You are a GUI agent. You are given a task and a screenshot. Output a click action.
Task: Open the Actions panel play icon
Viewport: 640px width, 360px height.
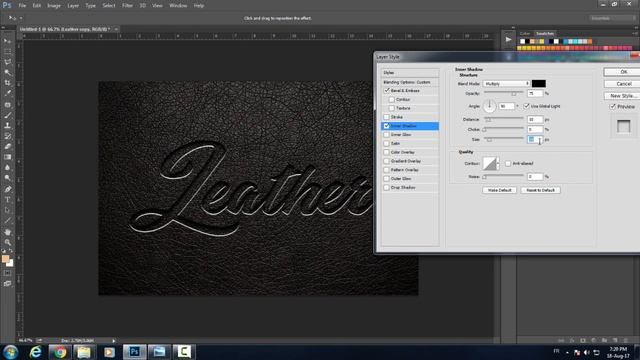coord(508,40)
